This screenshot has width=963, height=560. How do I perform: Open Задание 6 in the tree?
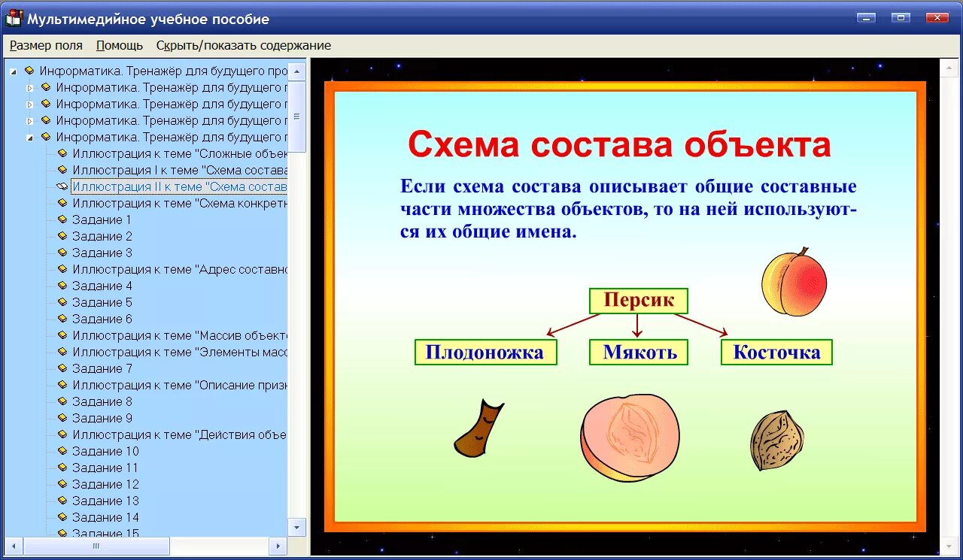102,319
